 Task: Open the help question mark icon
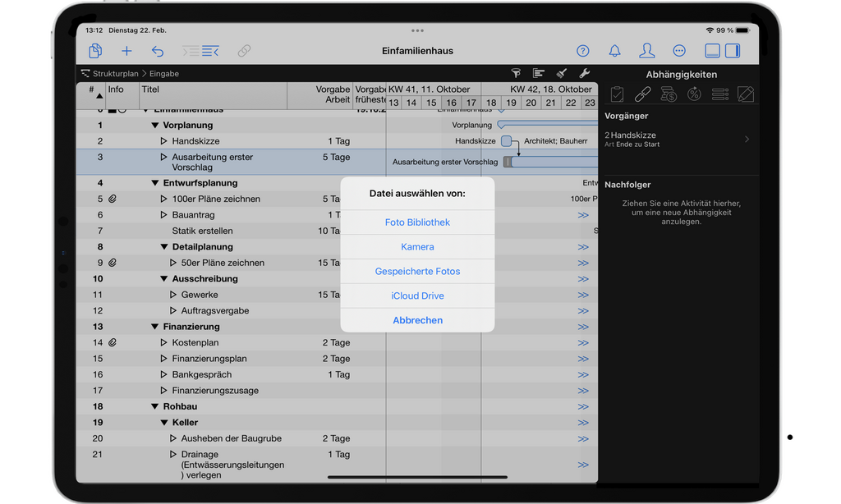click(583, 51)
